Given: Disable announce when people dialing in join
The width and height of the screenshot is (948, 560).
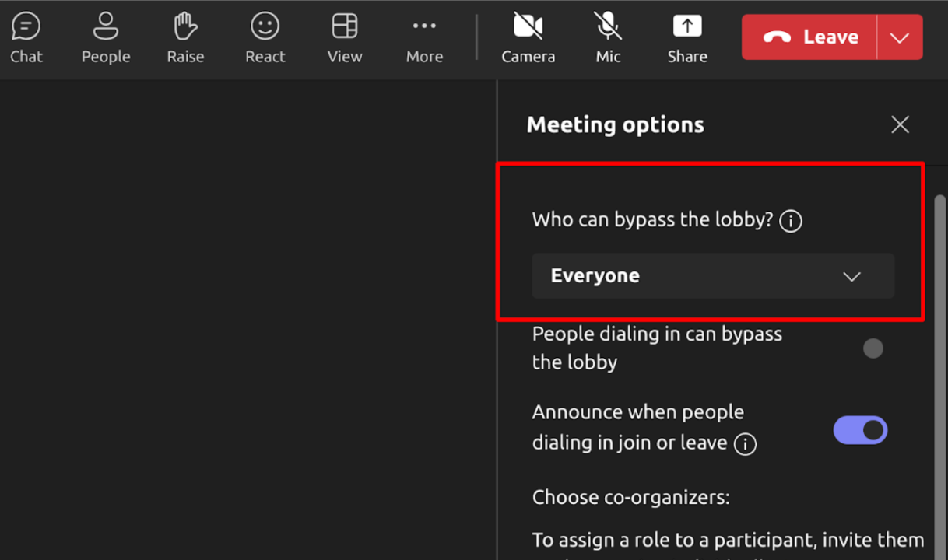Looking at the screenshot, I should click(x=860, y=430).
